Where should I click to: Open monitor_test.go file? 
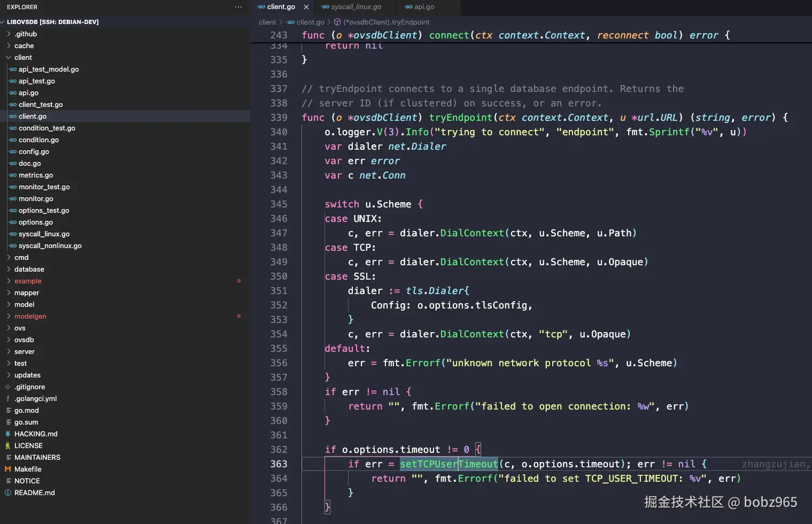click(x=125, y=187)
